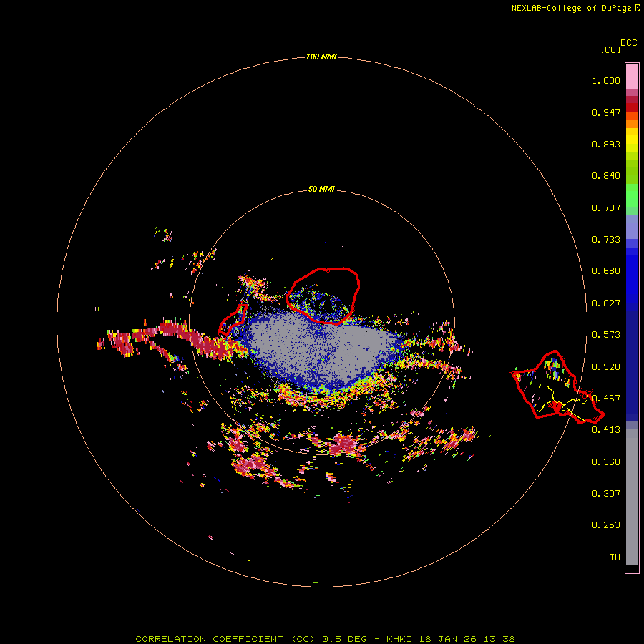Select the DCC label above color bar

(629, 43)
